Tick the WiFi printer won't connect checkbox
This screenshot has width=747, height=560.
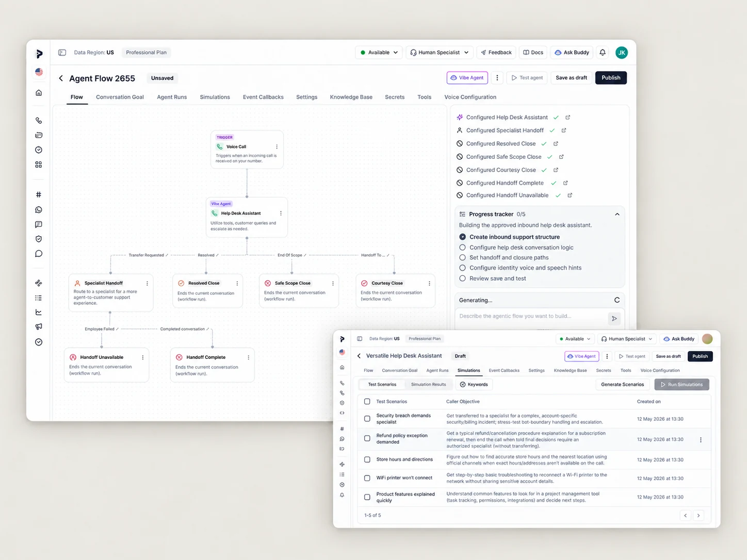click(367, 478)
